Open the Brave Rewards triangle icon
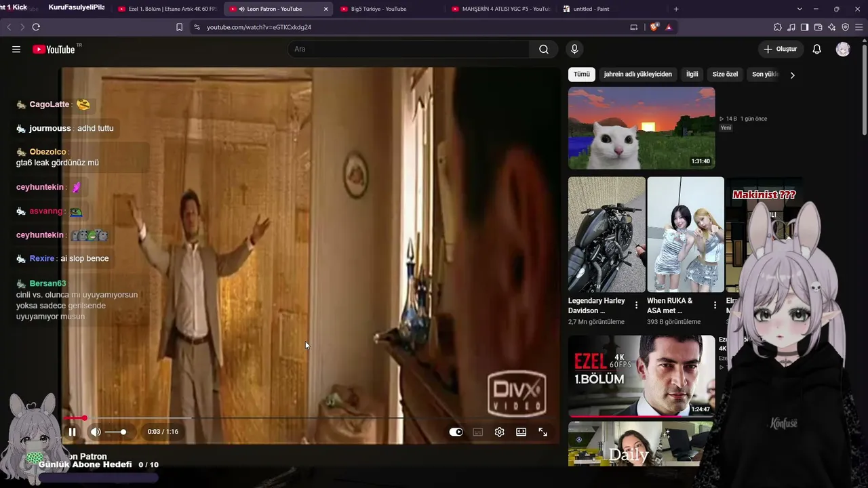 669,27
